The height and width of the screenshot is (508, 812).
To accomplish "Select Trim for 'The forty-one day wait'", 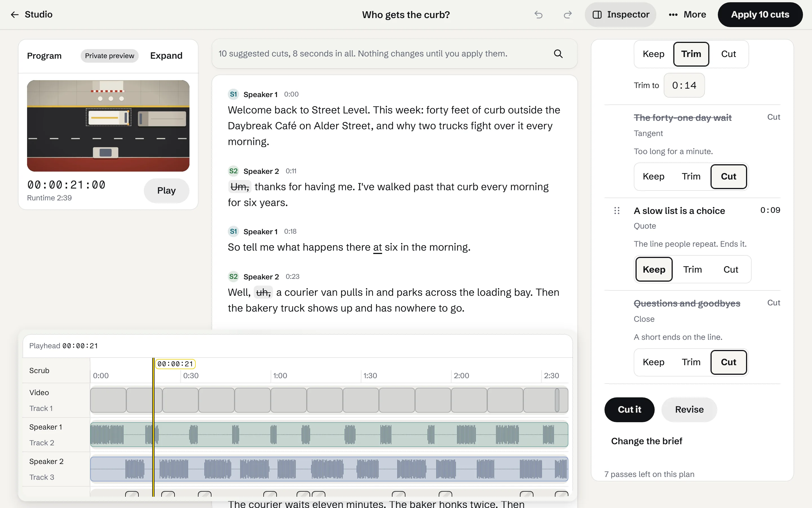I will 691,176.
